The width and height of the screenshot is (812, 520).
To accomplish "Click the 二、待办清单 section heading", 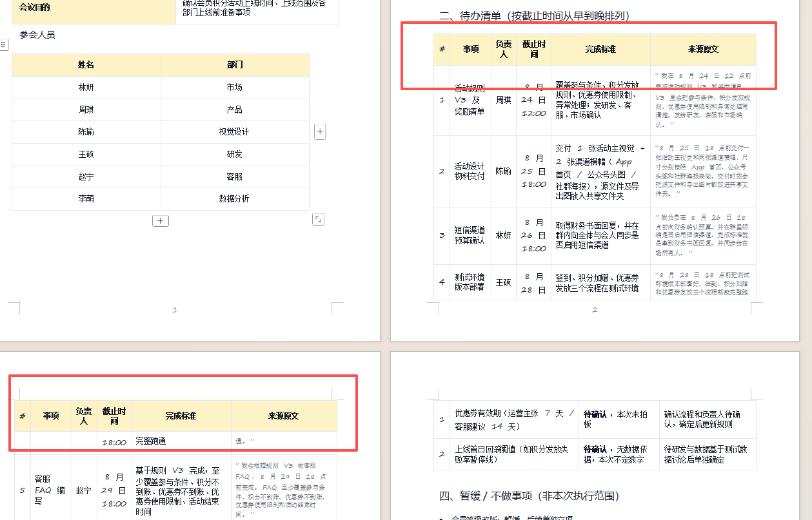I will coord(534,16).
